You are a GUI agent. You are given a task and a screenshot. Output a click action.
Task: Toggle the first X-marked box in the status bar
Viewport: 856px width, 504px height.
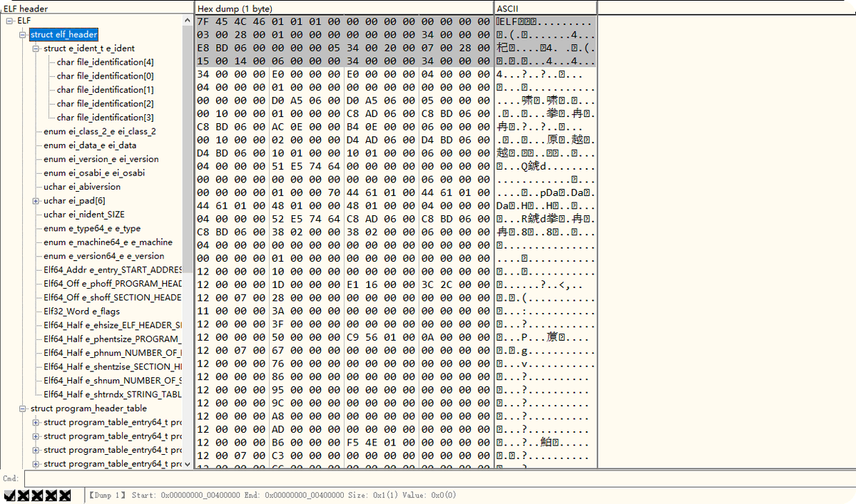coord(24,495)
